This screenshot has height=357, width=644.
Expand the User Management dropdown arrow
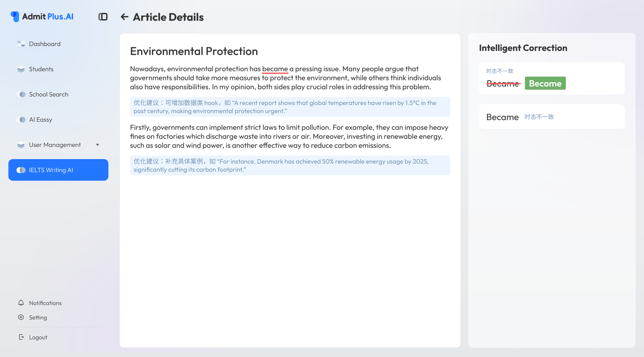click(97, 145)
